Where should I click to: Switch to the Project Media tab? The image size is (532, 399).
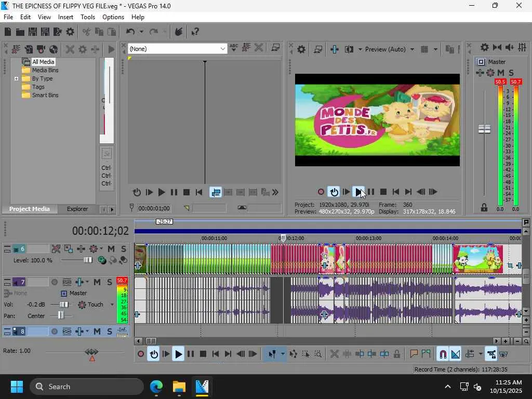[x=30, y=209]
